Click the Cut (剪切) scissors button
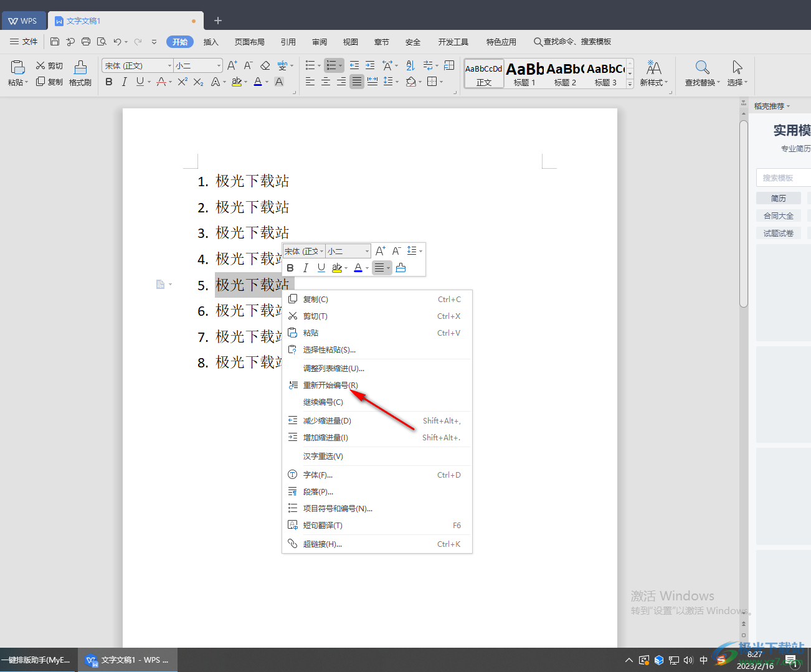Screen dimensions: 811x672 [x=49, y=65]
